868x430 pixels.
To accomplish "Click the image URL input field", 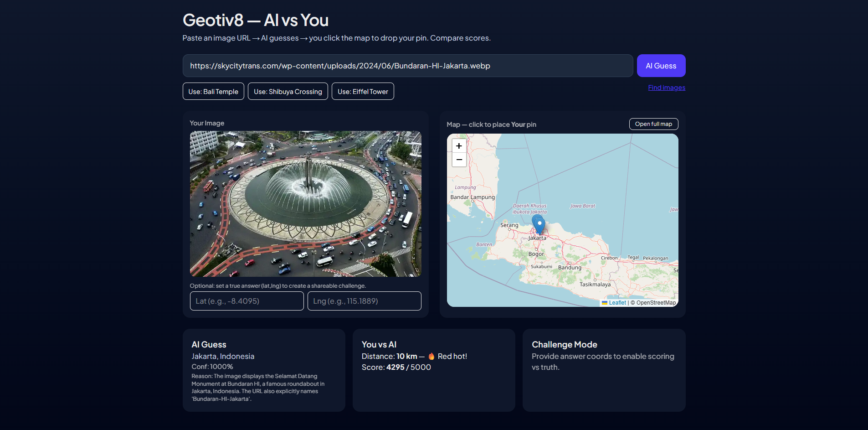I will (407, 66).
